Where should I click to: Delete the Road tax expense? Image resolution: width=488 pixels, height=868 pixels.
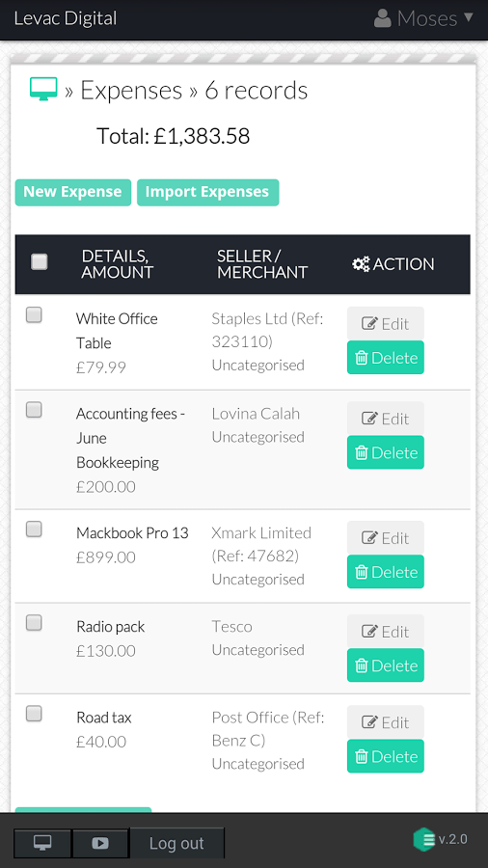386,756
